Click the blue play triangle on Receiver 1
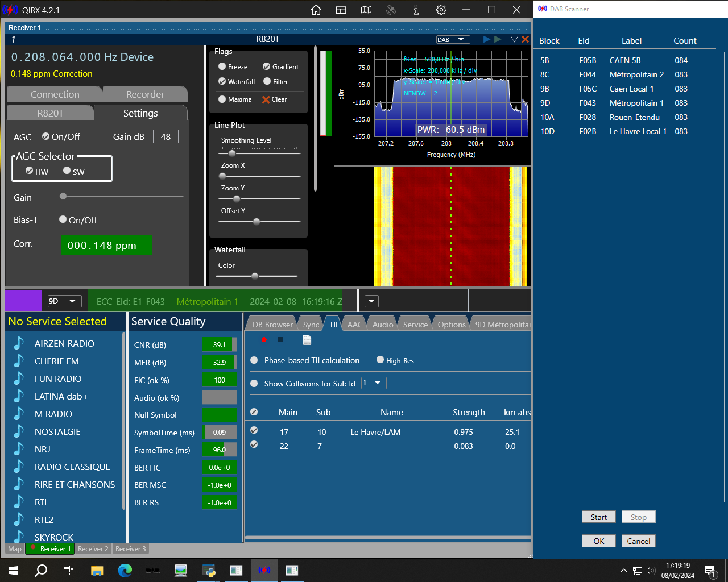 coord(486,39)
